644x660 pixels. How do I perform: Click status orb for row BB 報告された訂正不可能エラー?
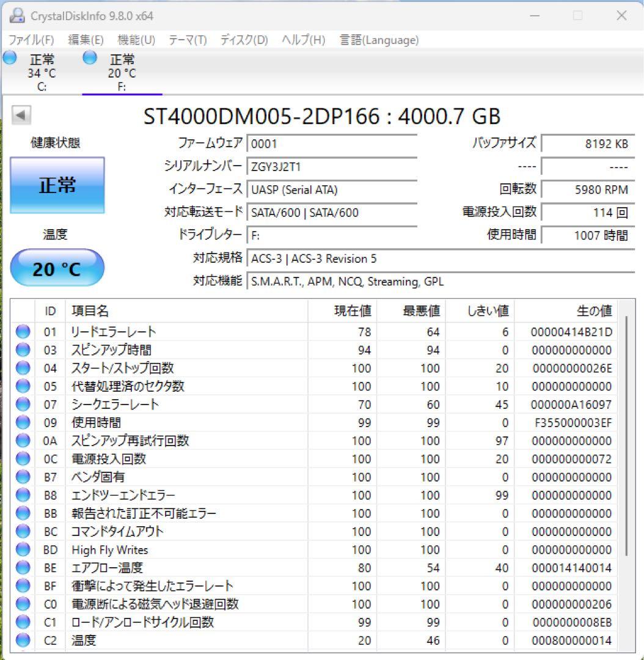[x=23, y=513]
